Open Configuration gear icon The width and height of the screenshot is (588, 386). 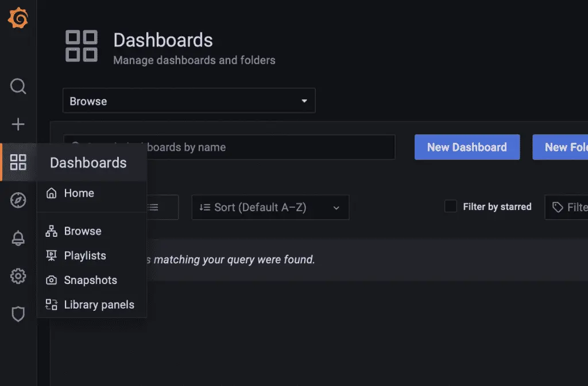pos(18,276)
